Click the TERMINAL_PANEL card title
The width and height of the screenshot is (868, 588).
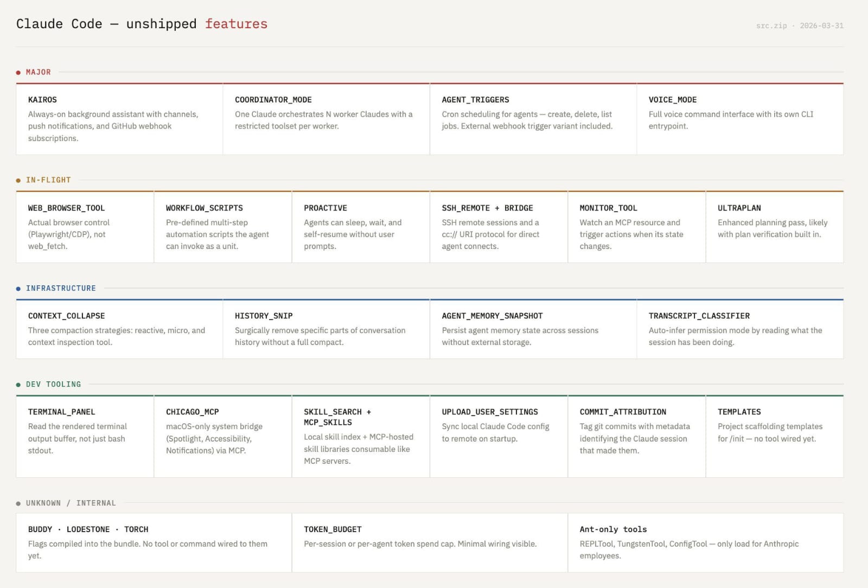(61, 412)
